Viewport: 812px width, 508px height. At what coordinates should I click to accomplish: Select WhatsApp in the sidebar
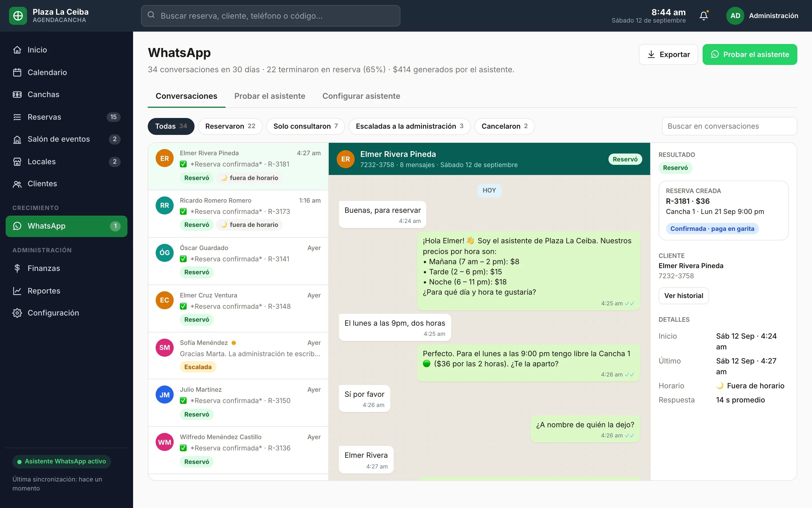pos(67,226)
